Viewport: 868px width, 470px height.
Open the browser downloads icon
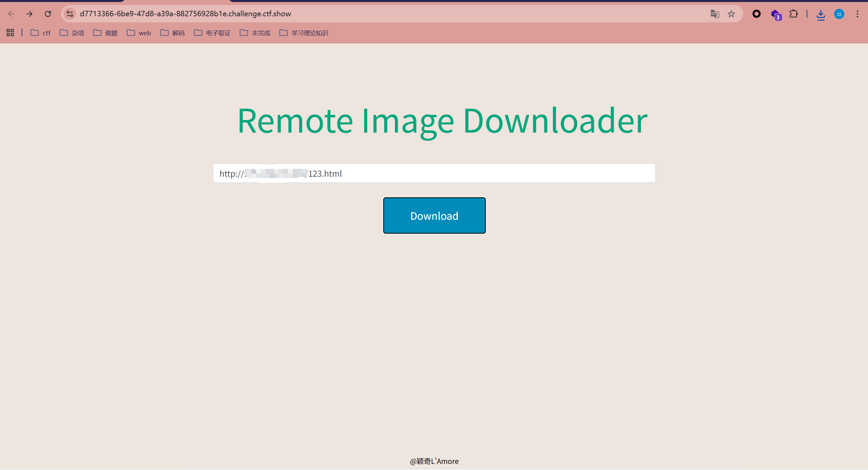tap(821, 15)
